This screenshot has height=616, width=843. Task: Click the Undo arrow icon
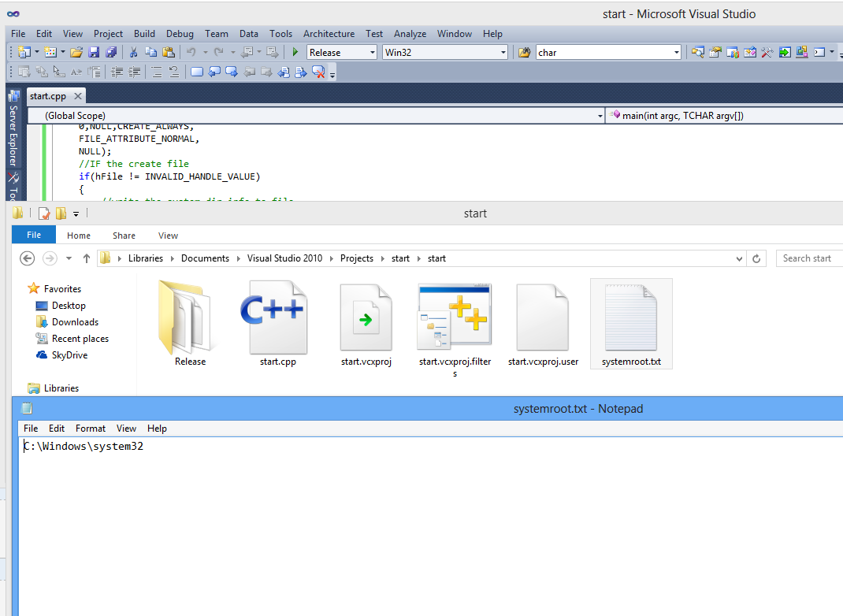tap(191, 52)
